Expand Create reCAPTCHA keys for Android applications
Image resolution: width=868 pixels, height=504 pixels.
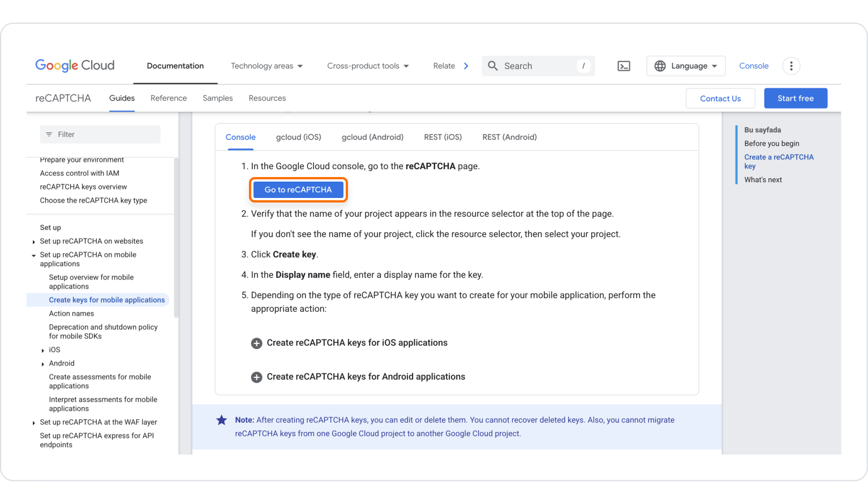point(366,377)
